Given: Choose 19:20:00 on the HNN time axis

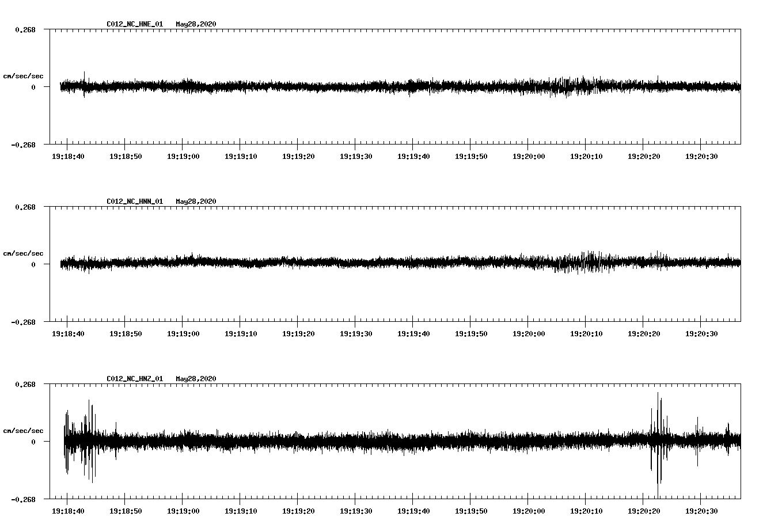Looking at the screenshot, I should pyautogui.click(x=529, y=333).
